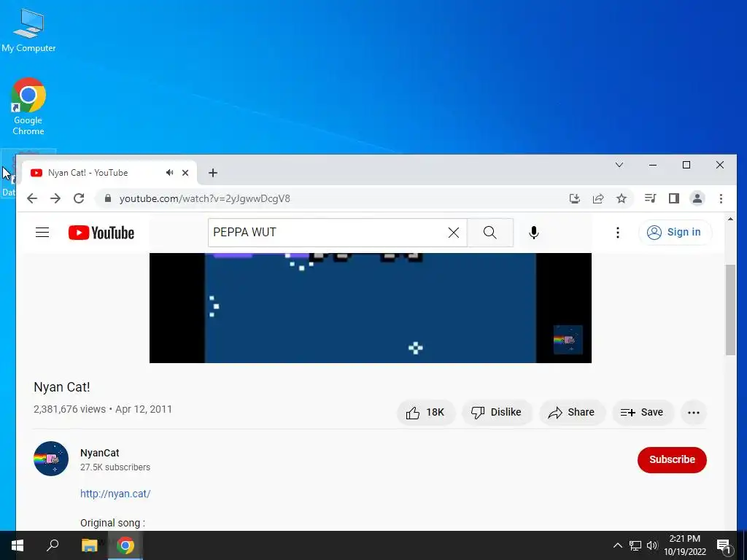Click the page vertical scrollbar thumb
This screenshot has width=747, height=560.
coord(730,309)
